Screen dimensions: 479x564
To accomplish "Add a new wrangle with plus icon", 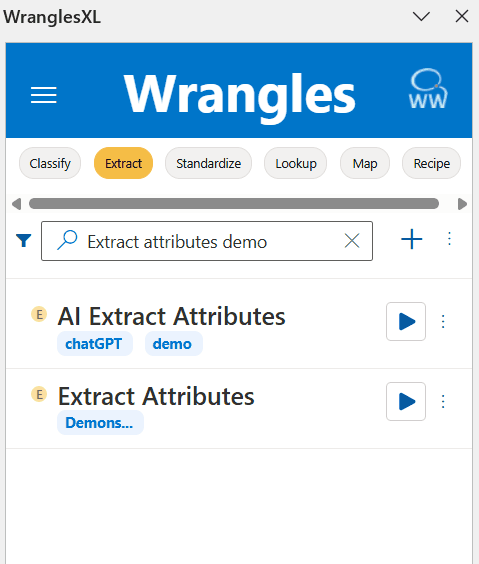I will pyautogui.click(x=412, y=239).
